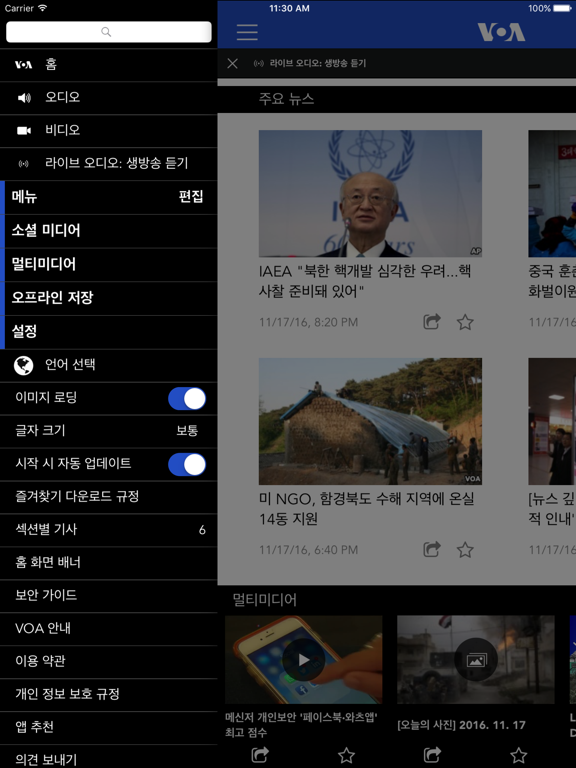Click the search field in sidebar

[109, 32]
